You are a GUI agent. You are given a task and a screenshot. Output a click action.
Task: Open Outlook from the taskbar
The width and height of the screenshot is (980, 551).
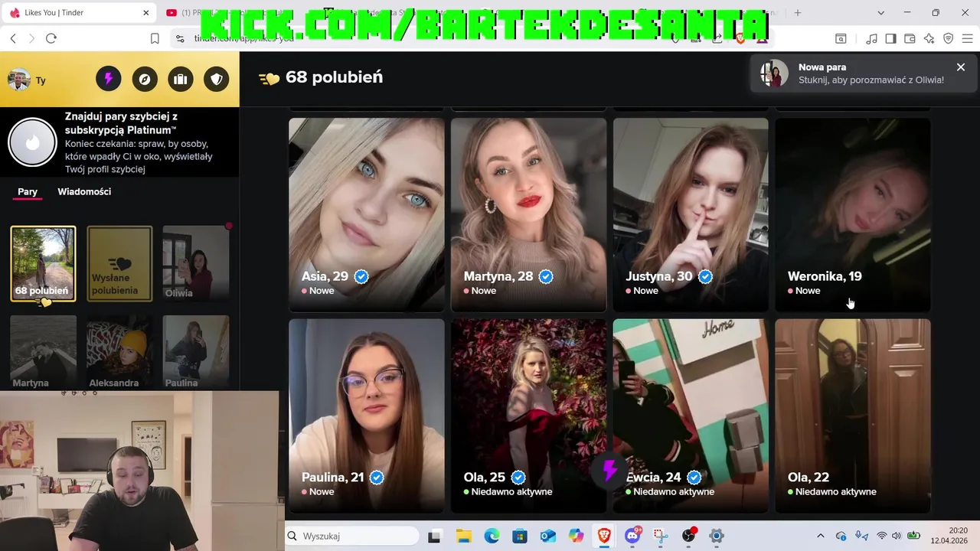point(547,536)
